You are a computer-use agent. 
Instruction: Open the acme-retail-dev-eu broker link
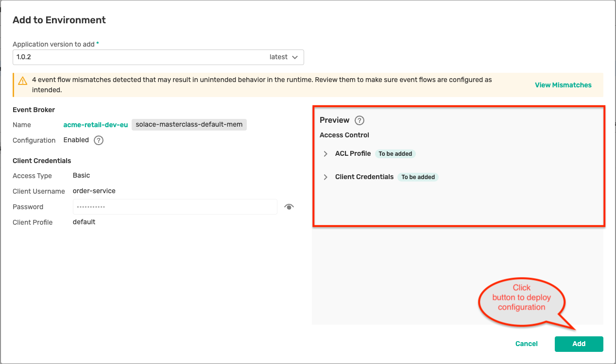tap(95, 124)
